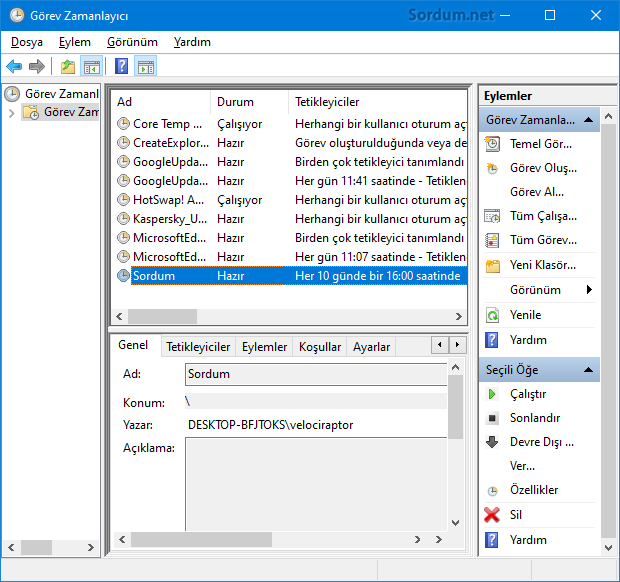Click the Temel Gör... clock icon
620x582 pixels.
tap(492, 144)
